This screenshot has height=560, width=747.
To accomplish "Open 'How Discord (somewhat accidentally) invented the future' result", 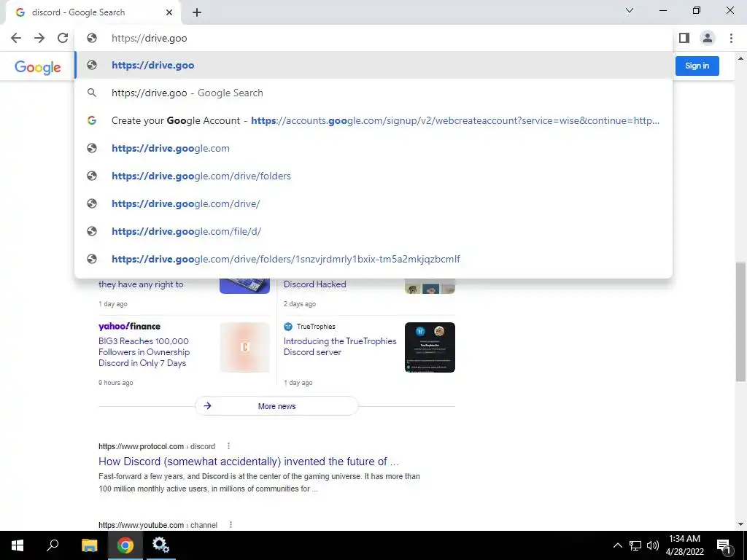I will (x=248, y=462).
